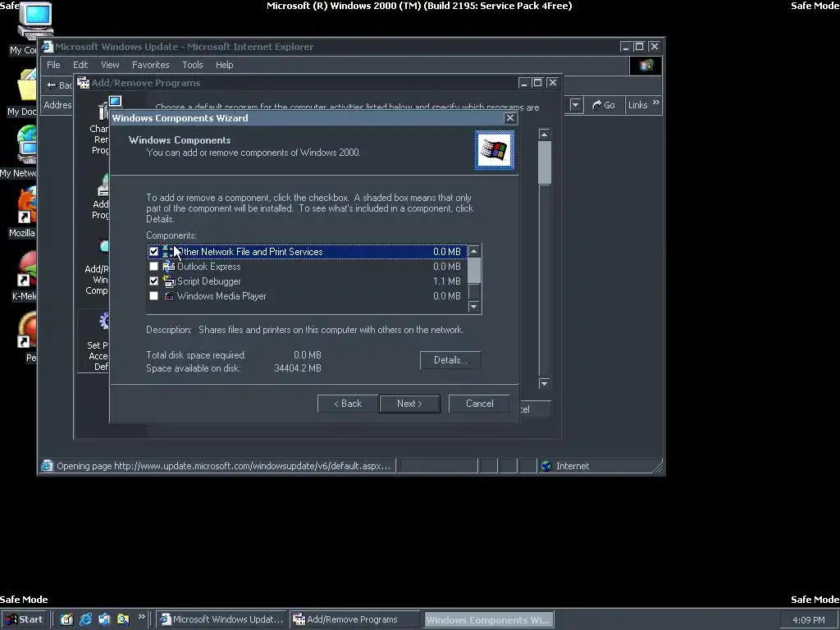Open the View menu in Internet Explorer
This screenshot has width=840, height=630.
click(x=110, y=65)
